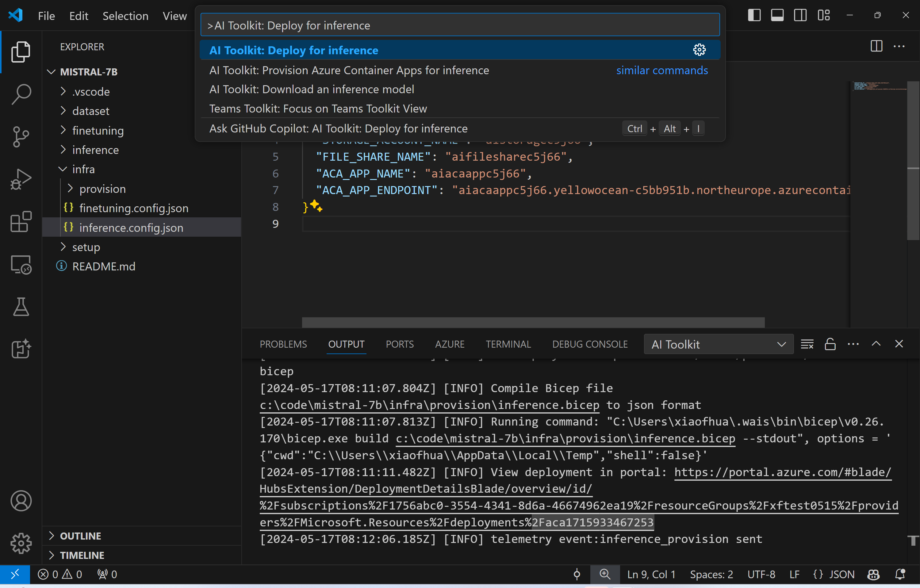This screenshot has height=588, width=920.
Task: Open the Search view in activity bar
Action: tap(21, 94)
